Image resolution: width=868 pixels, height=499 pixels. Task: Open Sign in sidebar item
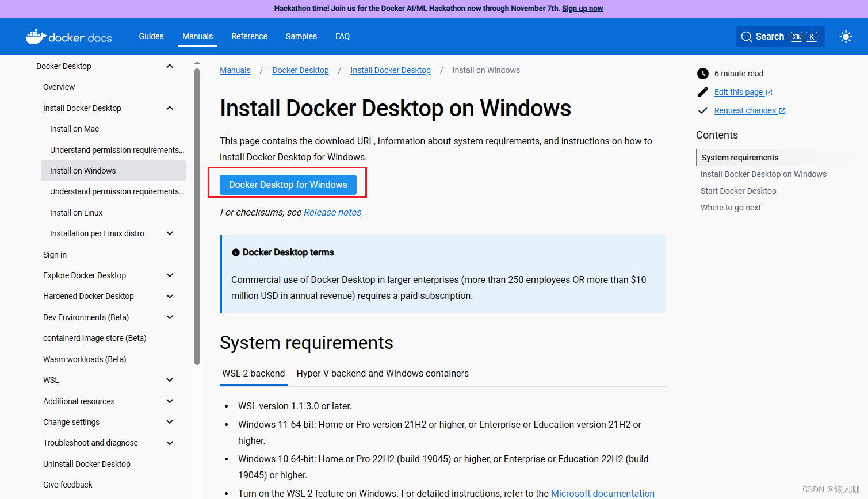[x=55, y=255]
